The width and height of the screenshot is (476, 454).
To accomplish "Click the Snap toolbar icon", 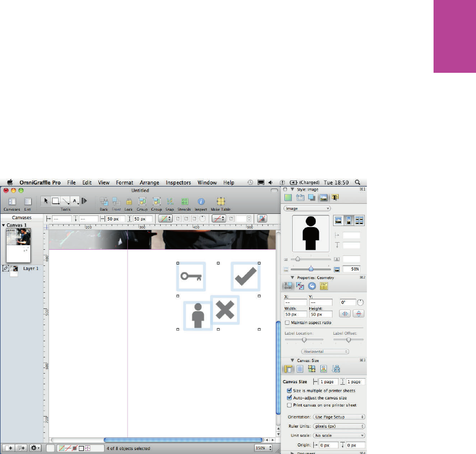I will tap(170, 201).
